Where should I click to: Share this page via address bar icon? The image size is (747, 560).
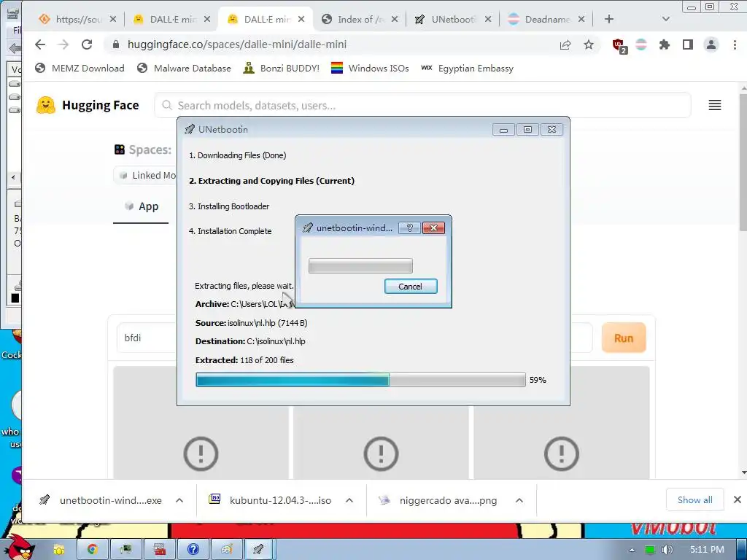pos(565,44)
